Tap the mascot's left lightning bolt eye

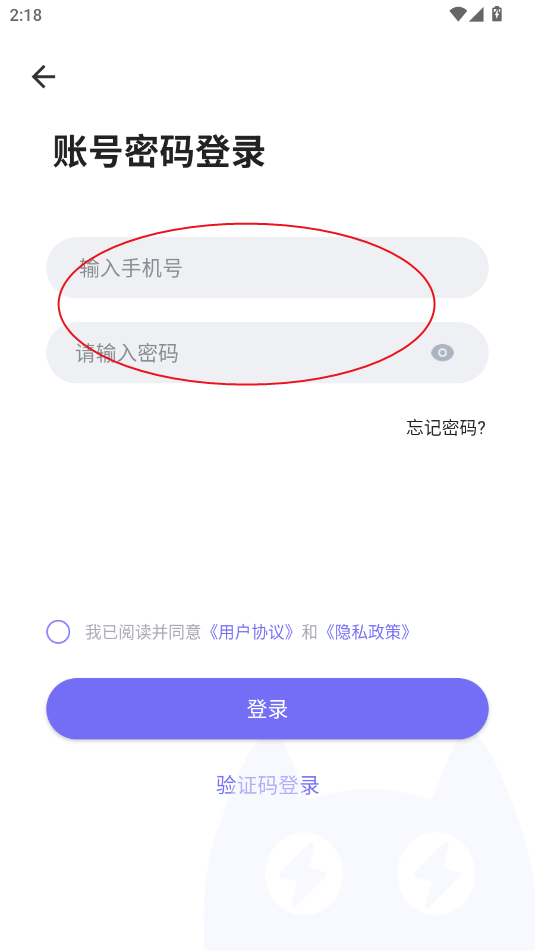pyautogui.click(x=303, y=874)
